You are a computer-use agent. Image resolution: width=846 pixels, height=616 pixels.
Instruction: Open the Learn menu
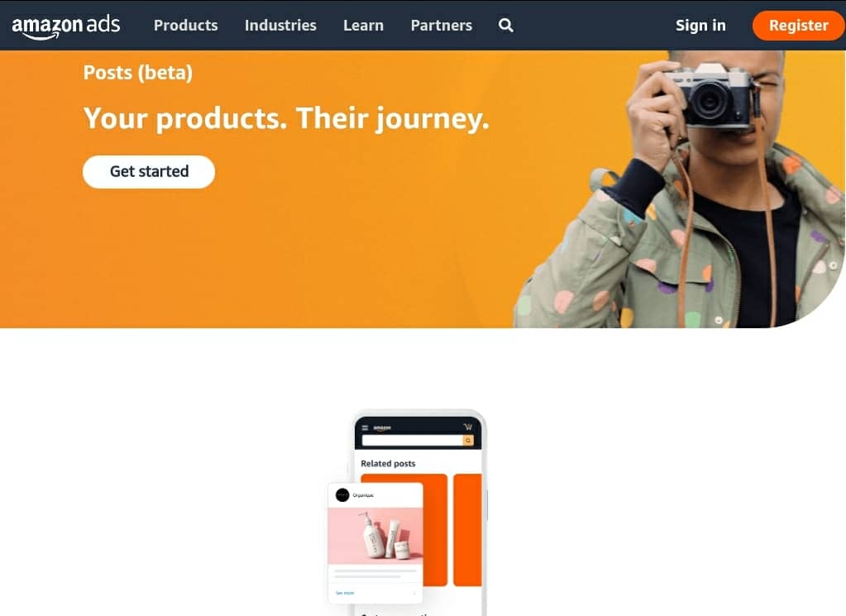[364, 26]
